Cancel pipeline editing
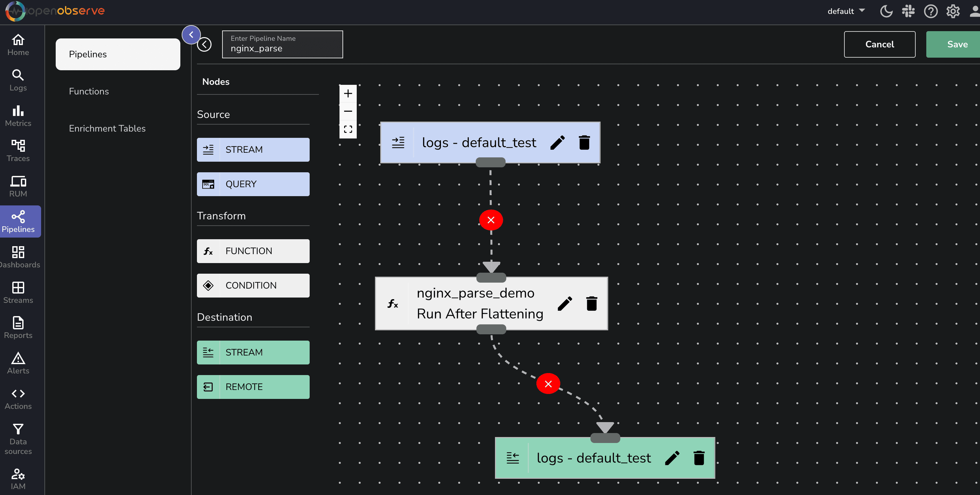Viewport: 980px width, 495px height. tap(879, 44)
